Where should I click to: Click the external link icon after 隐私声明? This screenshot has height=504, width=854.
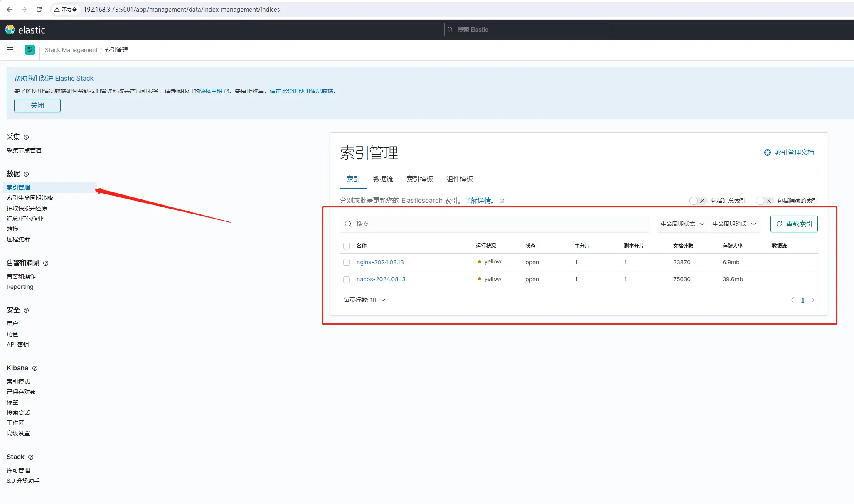(x=226, y=91)
